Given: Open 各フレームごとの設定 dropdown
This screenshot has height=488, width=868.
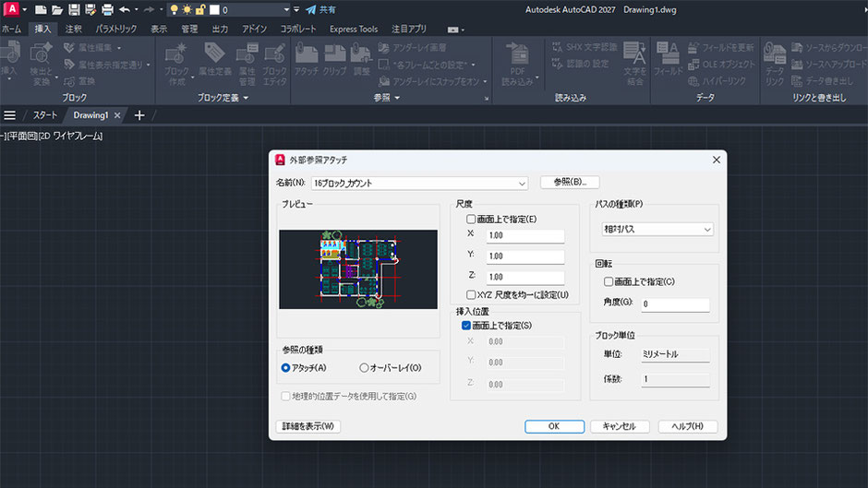Looking at the screenshot, I should pyautogui.click(x=474, y=65).
